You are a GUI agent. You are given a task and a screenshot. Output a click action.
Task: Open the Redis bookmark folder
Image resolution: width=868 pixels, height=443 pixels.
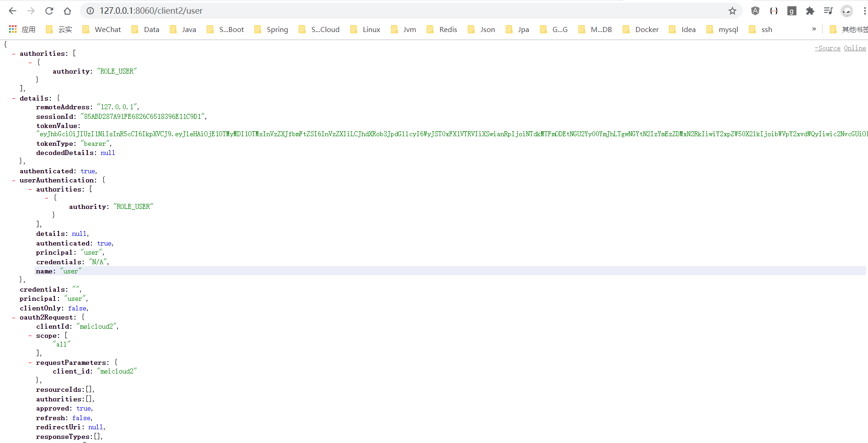click(442, 29)
